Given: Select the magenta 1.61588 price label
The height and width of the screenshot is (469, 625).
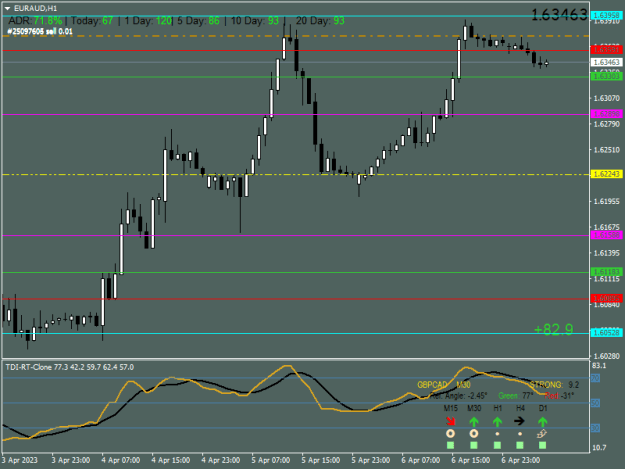Looking at the screenshot, I should [x=606, y=235].
